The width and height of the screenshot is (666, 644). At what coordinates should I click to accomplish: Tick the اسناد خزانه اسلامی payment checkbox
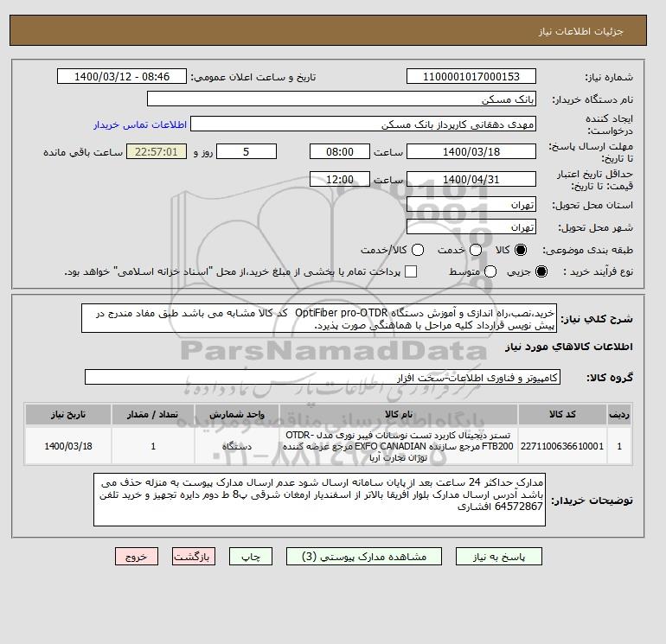tap(411, 271)
